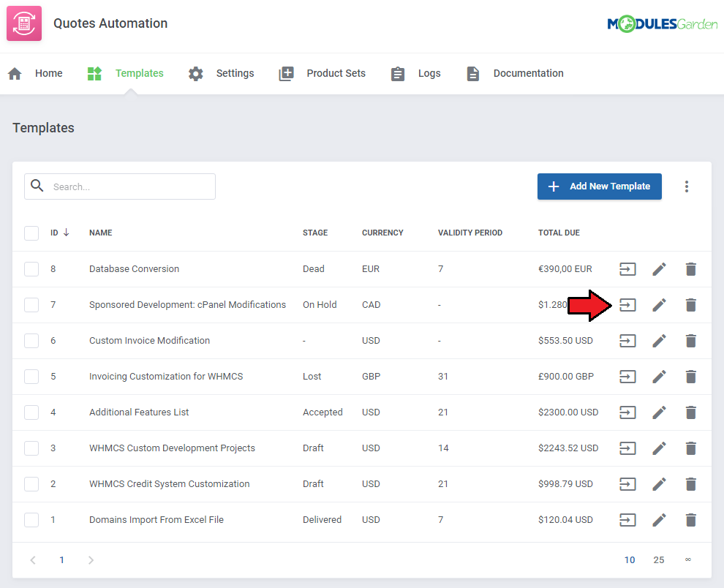Check the box for WHMCS Credit System Customization
This screenshot has height=588, width=724.
[31, 484]
